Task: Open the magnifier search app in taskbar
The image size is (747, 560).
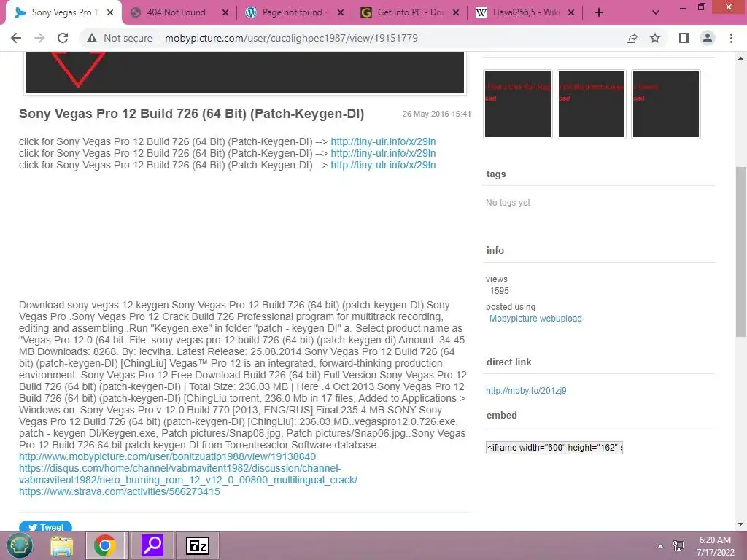Action: click(x=152, y=545)
